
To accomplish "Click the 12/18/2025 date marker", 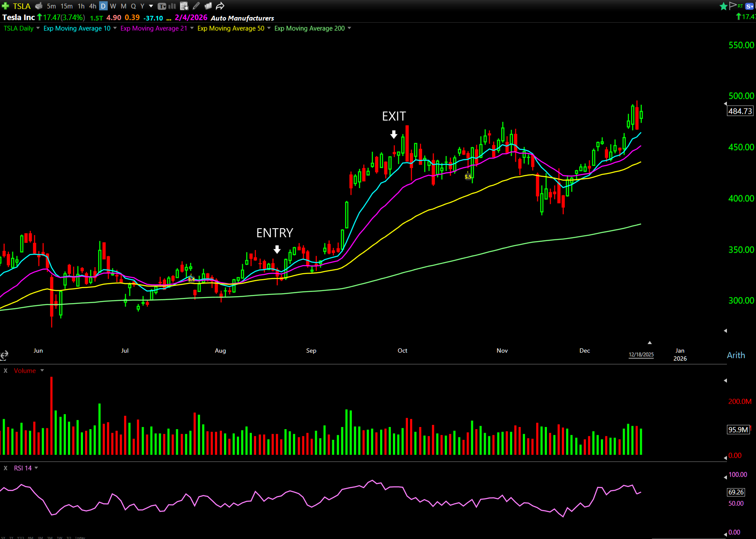I will [x=641, y=355].
